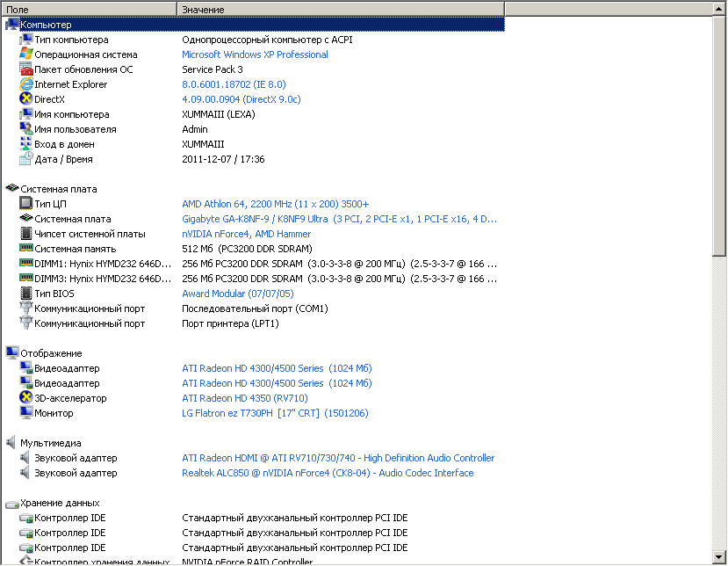Click the COM1 Коммуникационный порт icon
This screenshot has width=728, height=566.
click(x=26, y=308)
